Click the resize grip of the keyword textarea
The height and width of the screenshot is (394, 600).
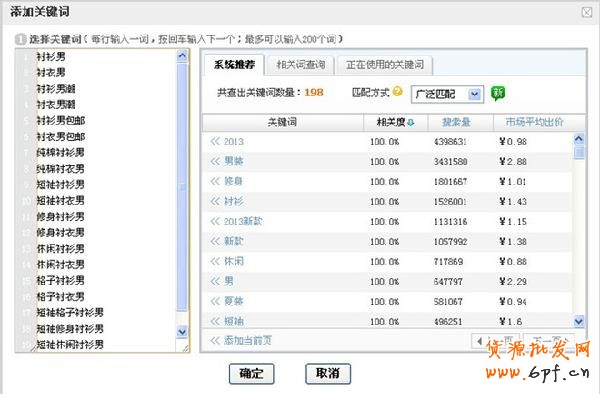(x=185, y=348)
